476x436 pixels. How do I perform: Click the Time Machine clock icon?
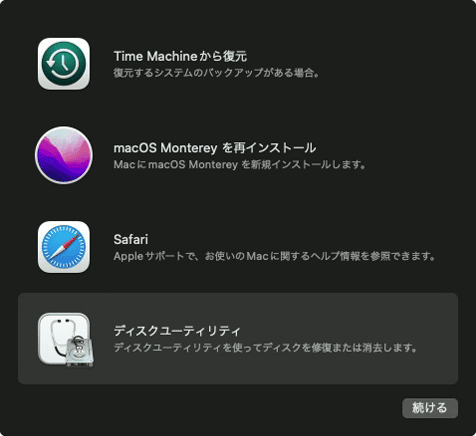(64, 64)
